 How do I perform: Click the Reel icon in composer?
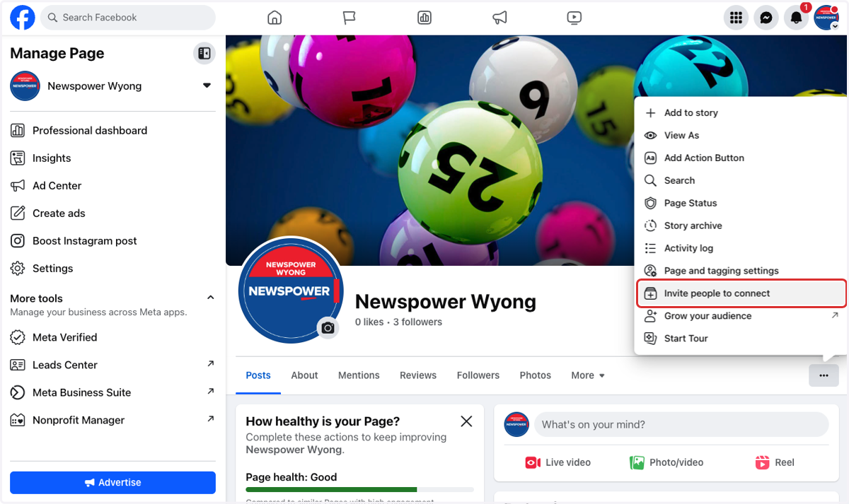click(762, 462)
